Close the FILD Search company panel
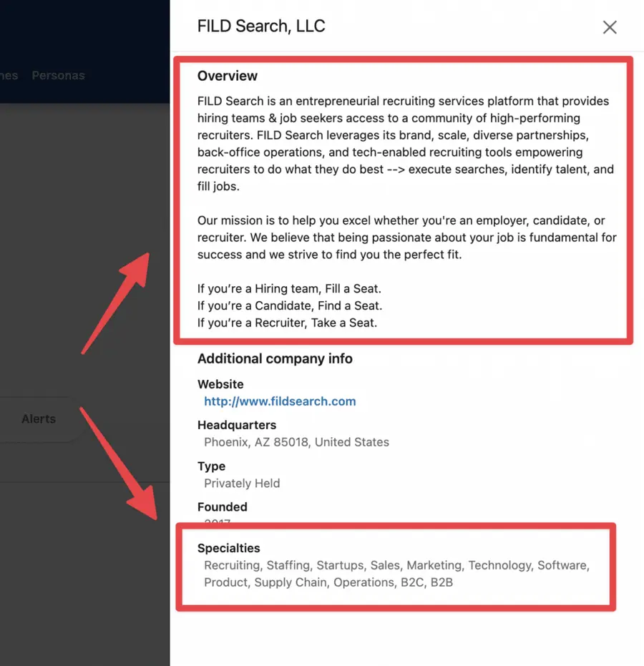 [x=610, y=27]
